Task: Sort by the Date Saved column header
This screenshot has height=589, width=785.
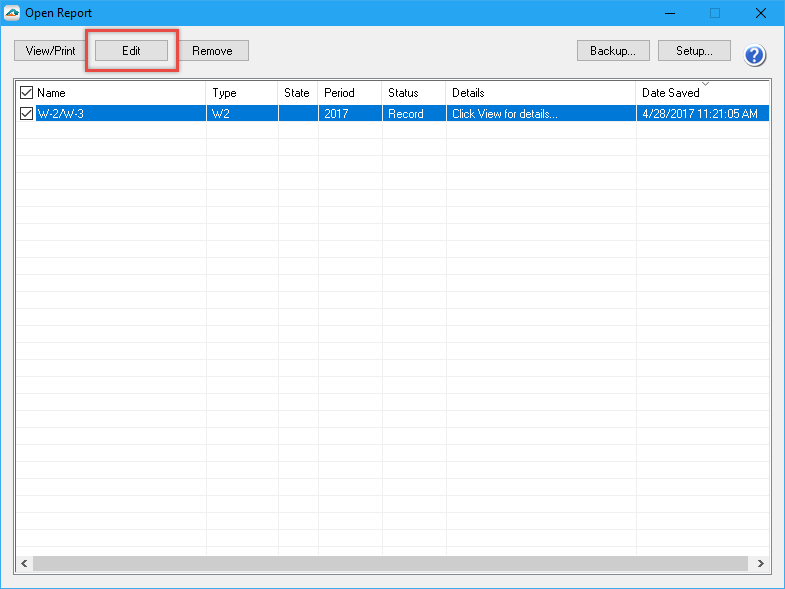Action: pyautogui.click(x=700, y=93)
